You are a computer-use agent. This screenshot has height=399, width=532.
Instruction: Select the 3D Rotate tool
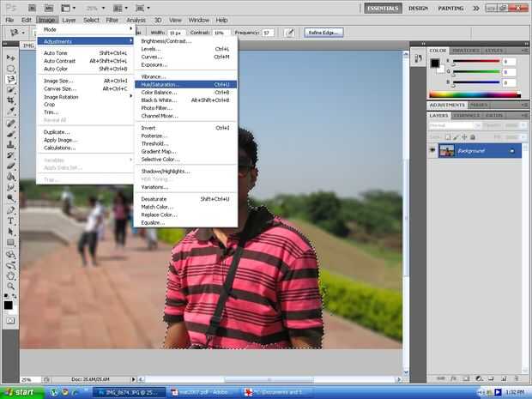coord(10,255)
